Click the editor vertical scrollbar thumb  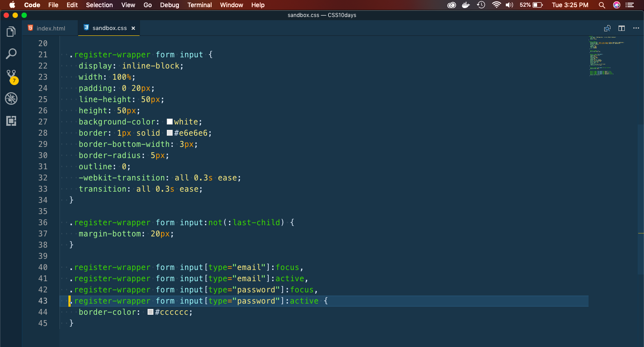[x=641, y=199]
